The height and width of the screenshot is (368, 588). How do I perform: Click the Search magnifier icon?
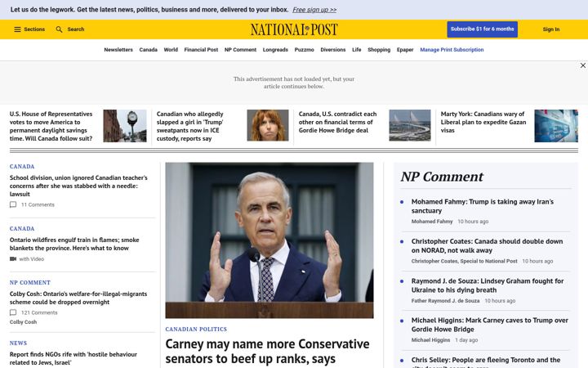click(x=59, y=29)
